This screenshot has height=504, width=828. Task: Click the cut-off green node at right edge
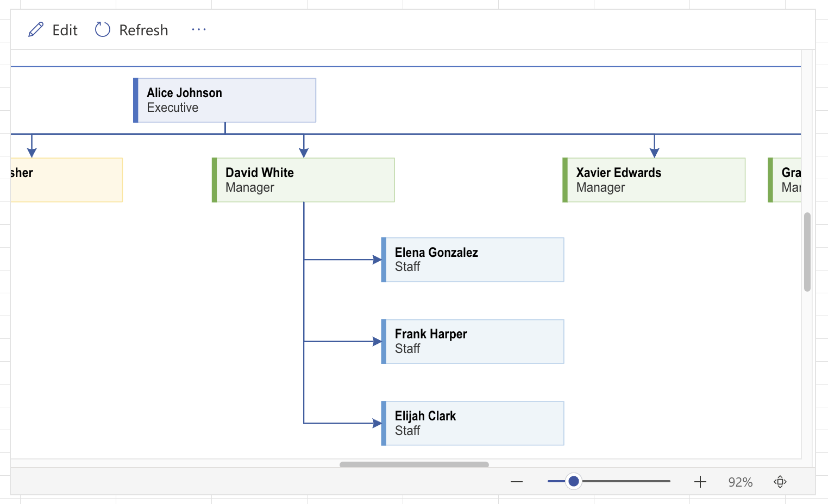click(x=785, y=180)
